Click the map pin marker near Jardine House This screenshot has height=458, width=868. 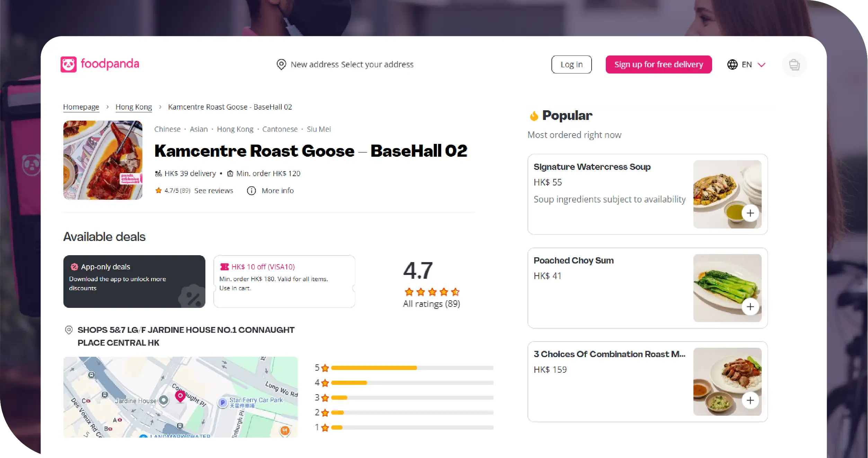(180, 396)
